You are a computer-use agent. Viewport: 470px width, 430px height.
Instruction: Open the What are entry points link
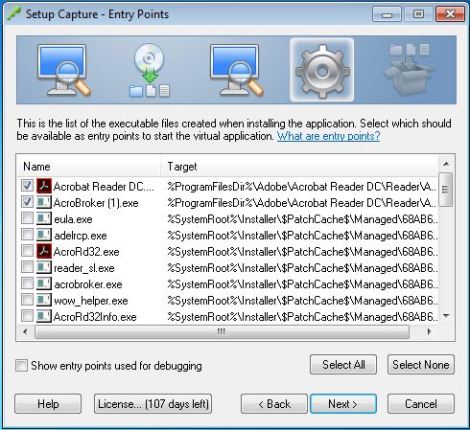pos(328,136)
